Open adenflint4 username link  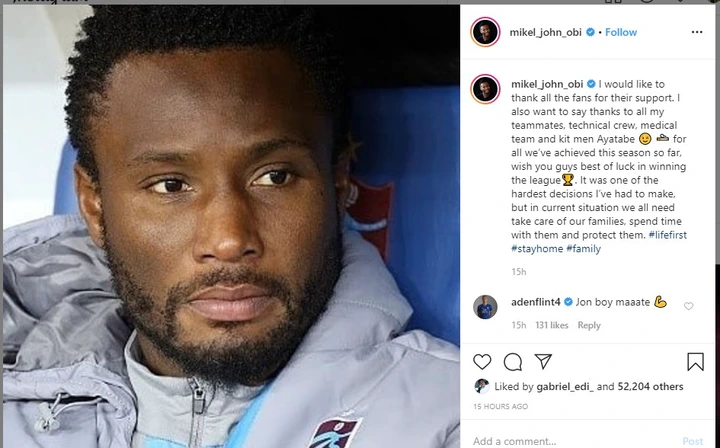[535, 302]
